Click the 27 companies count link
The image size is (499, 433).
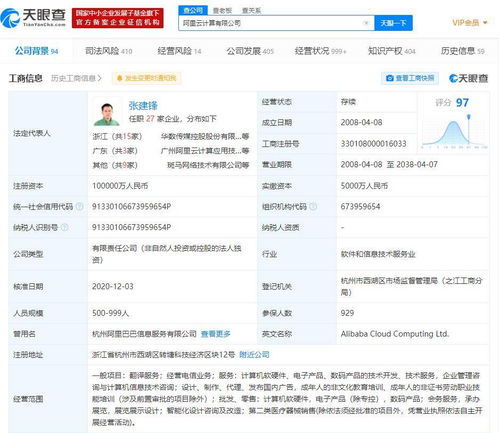[x=150, y=119]
